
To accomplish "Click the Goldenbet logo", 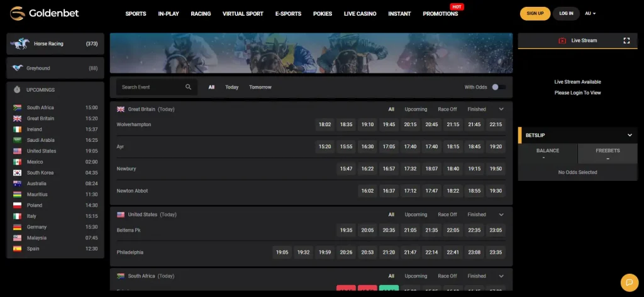I will 45,14.
